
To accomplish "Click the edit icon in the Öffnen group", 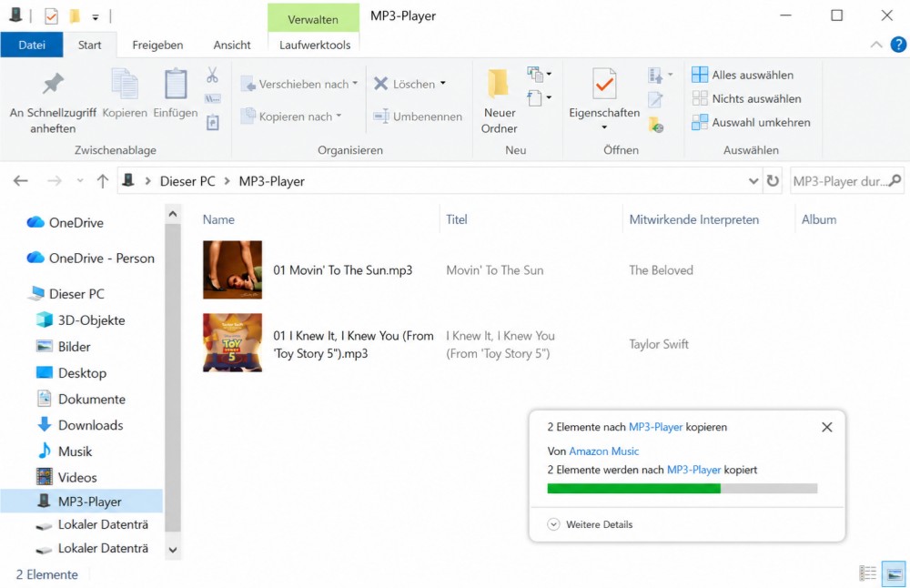I will pyautogui.click(x=655, y=100).
